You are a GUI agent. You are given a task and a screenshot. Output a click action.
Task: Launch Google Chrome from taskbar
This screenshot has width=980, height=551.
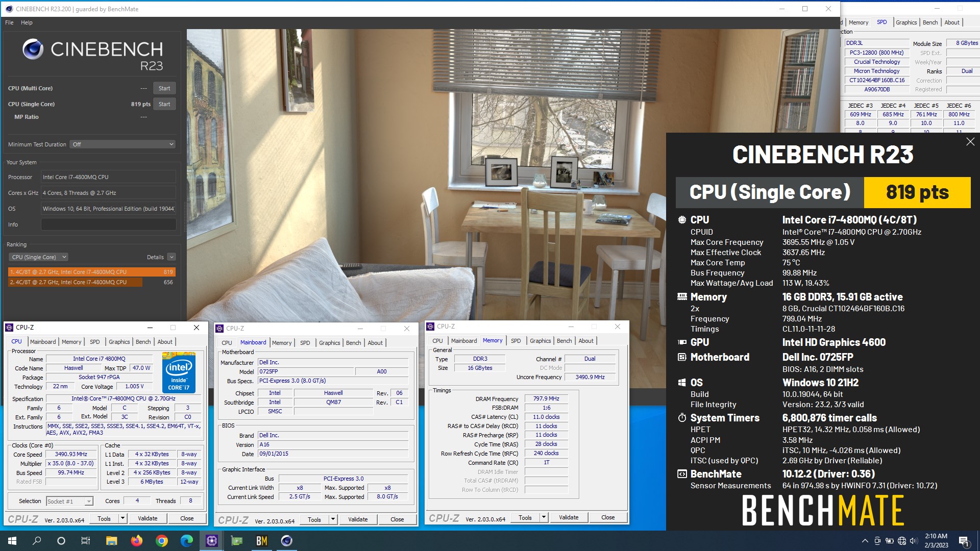tap(161, 541)
